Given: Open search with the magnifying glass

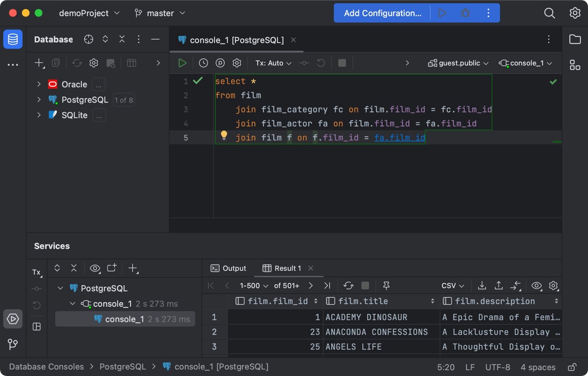Looking at the screenshot, I should [549, 13].
